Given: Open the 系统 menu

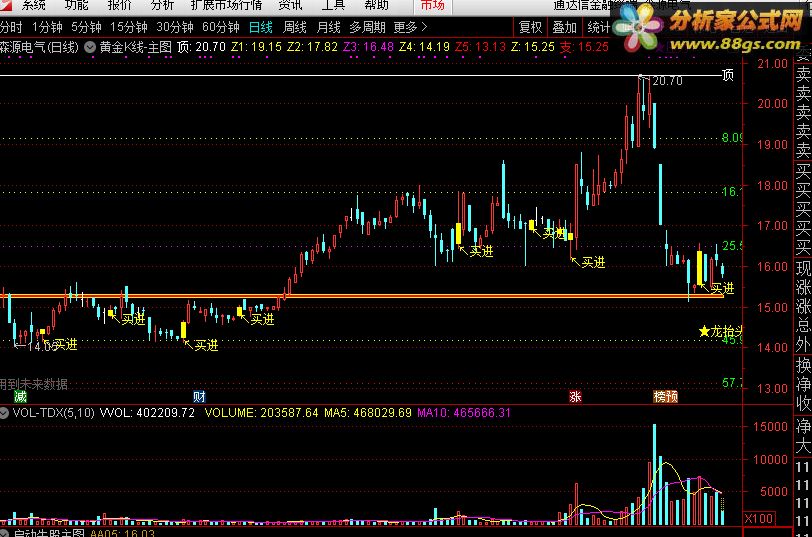Looking at the screenshot, I should [34, 5].
